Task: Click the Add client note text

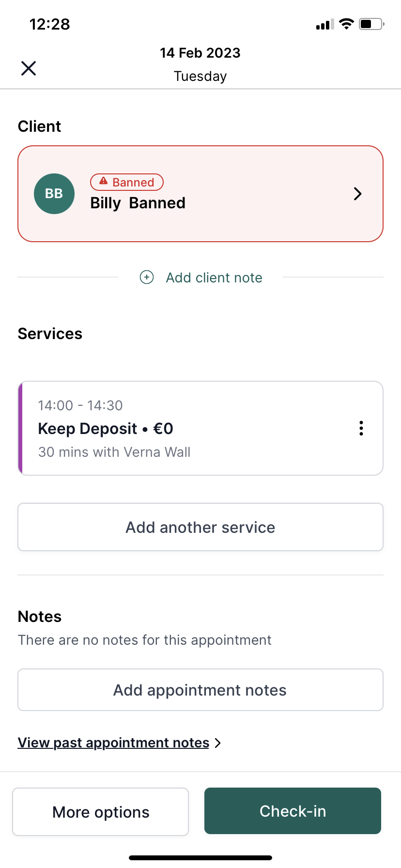Action: click(x=214, y=278)
